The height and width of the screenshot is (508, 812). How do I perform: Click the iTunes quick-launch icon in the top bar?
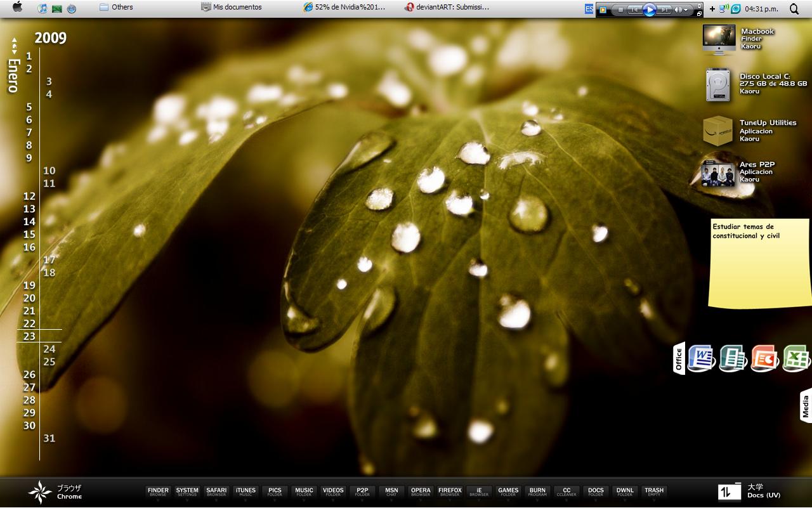tap(42, 8)
